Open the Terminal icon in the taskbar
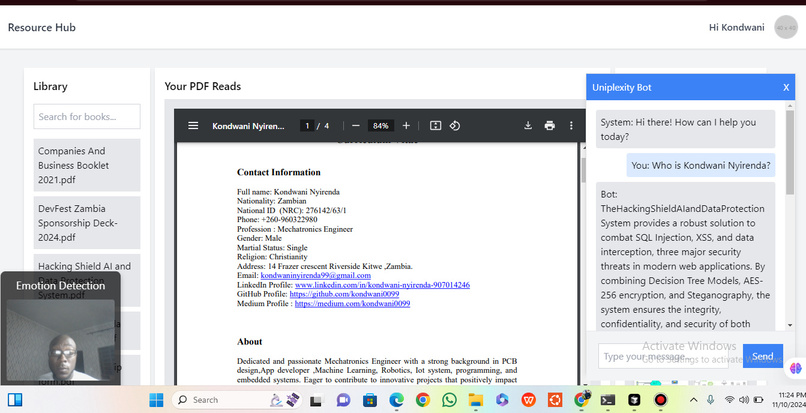 tap(608, 400)
